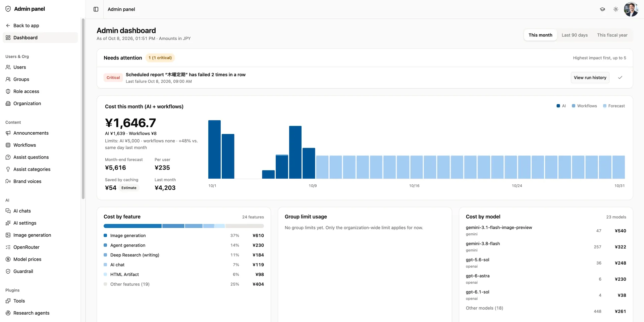Click the Assist categories lightbulb icon
Image resolution: width=644 pixels, height=322 pixels.
pyautogui.click(x=8, y=169)
